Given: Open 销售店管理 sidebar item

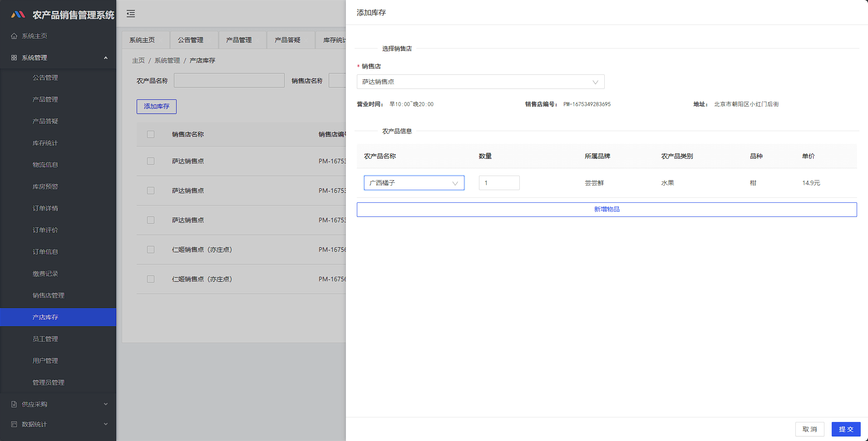Looking at the screenshot, I should click(58, 295).
